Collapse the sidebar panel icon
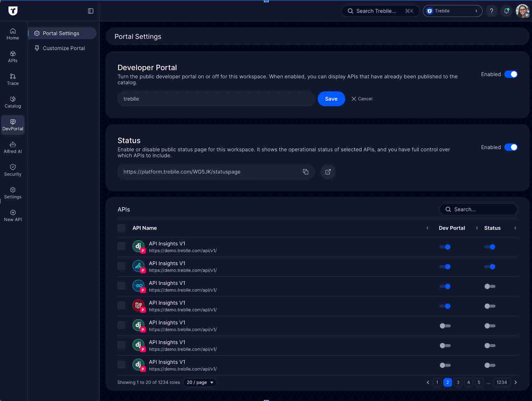The width and height of the screenshot is (532, 401). [91, 11]
